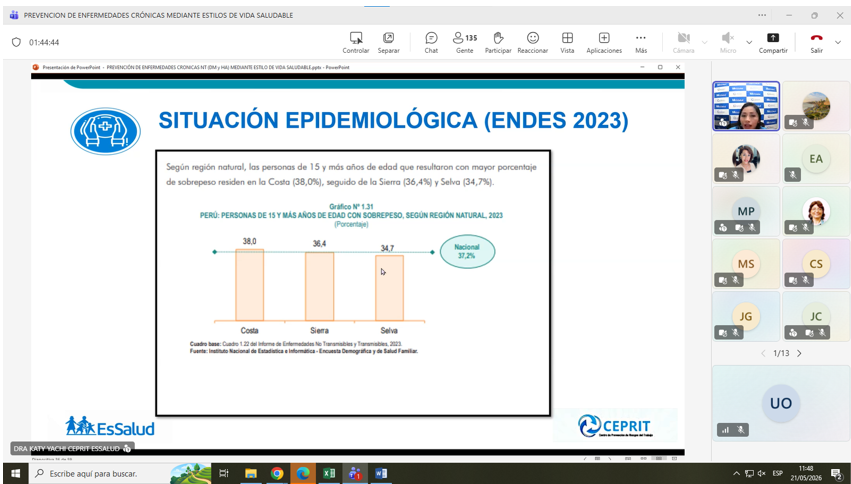Image resolution: width=851 pixels, height=484 pixels.
Task: Click the Controlar (take control) icon
Action: [356, 37]
